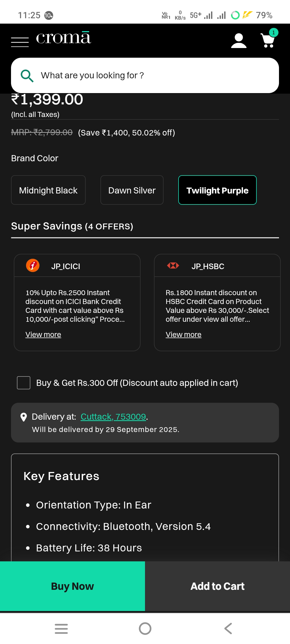Select Midnight Black color option
Screen dimensions: 290x644
point(48,190)
